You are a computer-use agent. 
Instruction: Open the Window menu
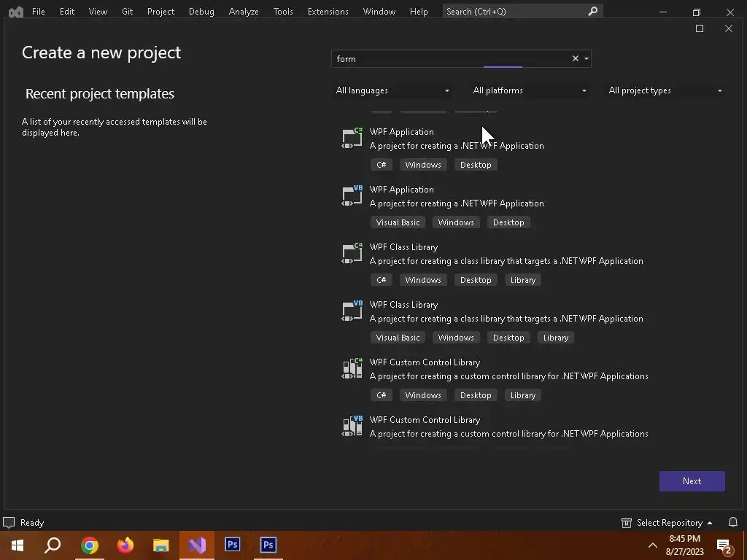pyautogui.click(x=379, y=12)
